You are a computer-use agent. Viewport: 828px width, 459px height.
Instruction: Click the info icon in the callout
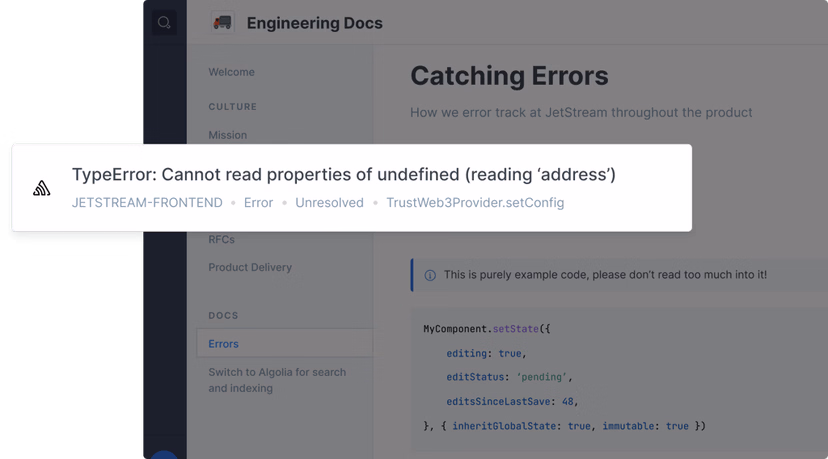(430, 275)
